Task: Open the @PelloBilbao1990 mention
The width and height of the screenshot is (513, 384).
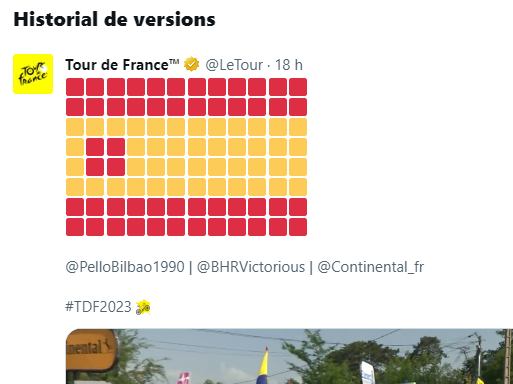Action: coord(125,267)
